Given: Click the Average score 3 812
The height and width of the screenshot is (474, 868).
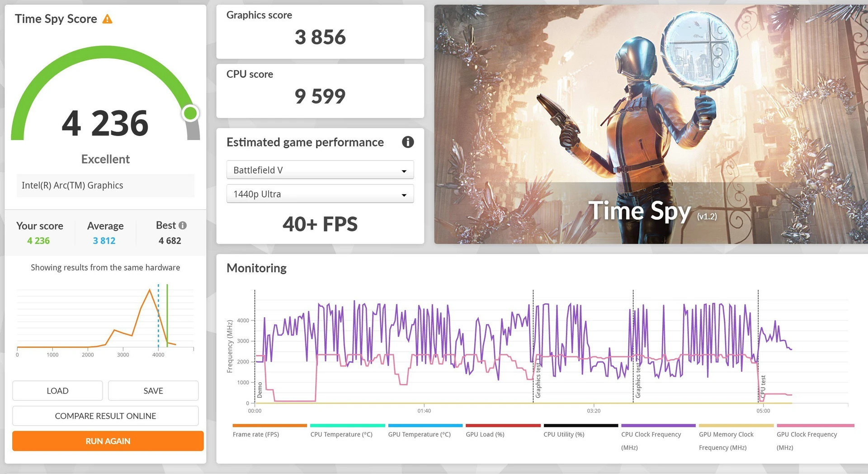Looking at the screenshot, I should tap(104, 241).
